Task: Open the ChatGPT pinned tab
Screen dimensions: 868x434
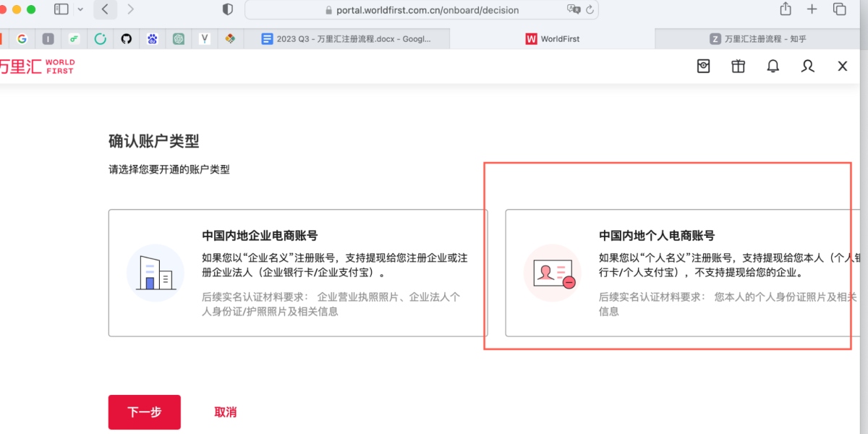Action: pos(179,39)
